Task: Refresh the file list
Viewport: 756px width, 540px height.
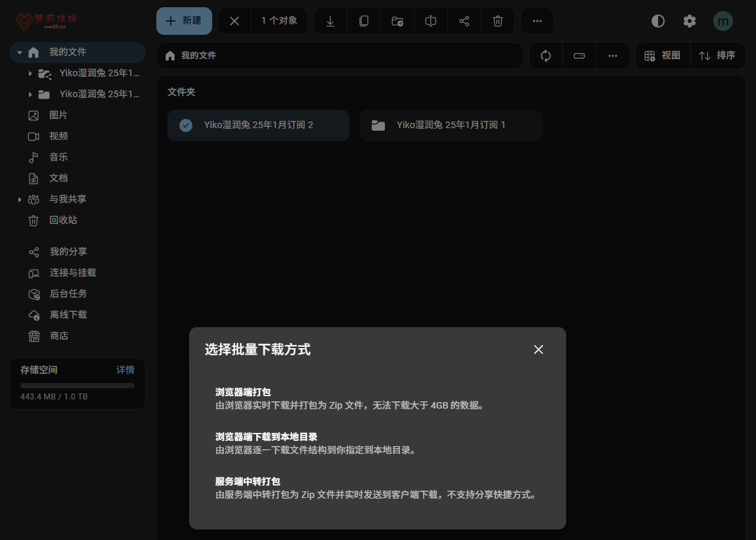Action: click(546, 56)
